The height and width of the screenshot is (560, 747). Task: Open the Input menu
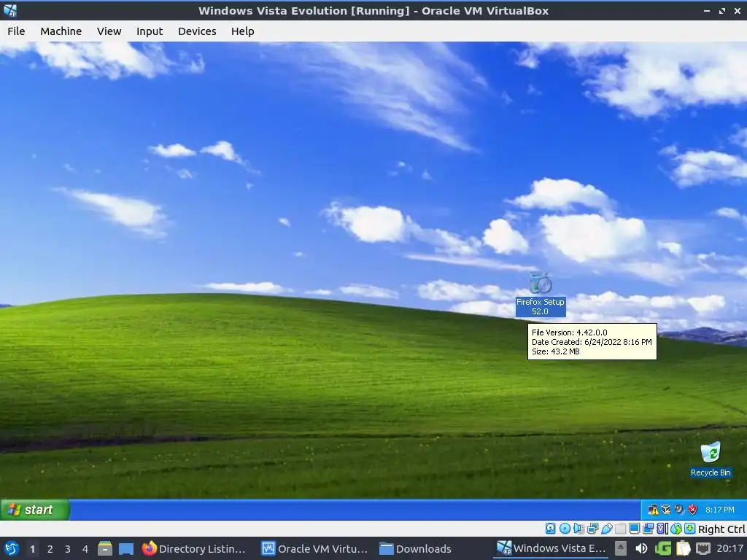[150, 31]
